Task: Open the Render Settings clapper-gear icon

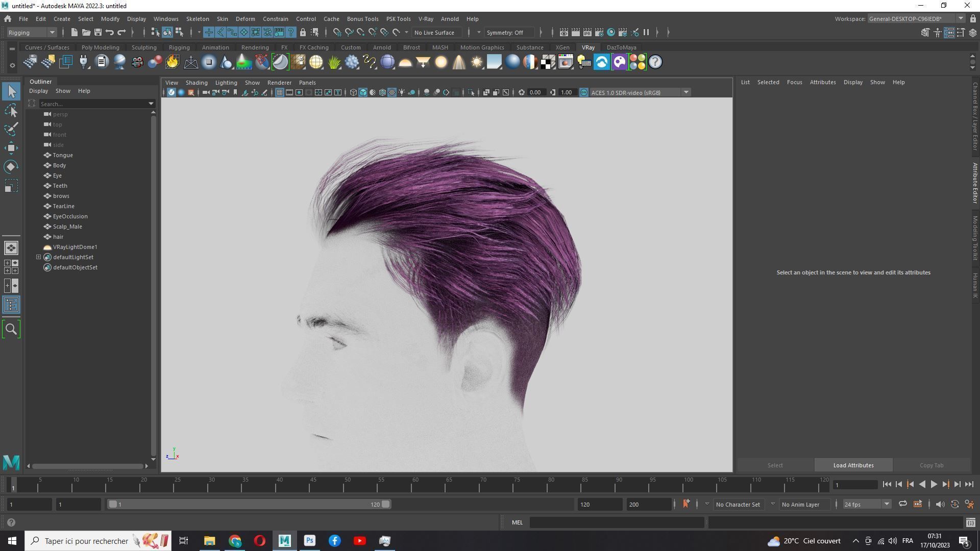Action: [599, 32]
